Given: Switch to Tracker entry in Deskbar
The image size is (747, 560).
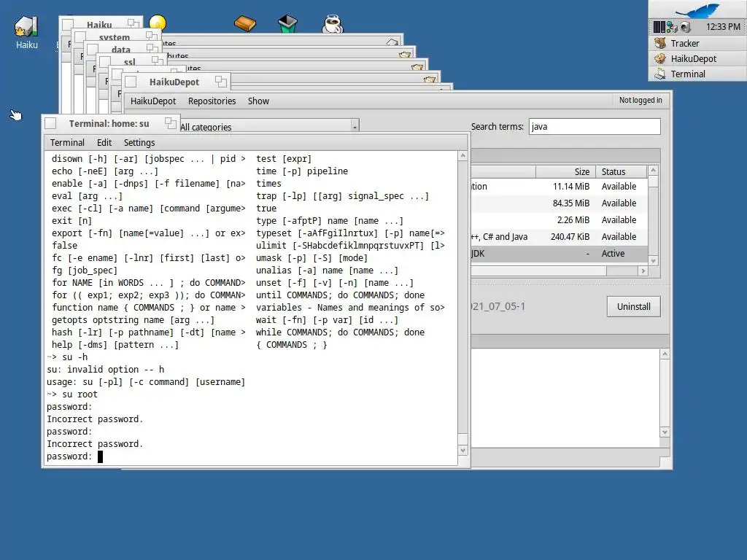Looking at the screenshot, I should tap(698, 43).
